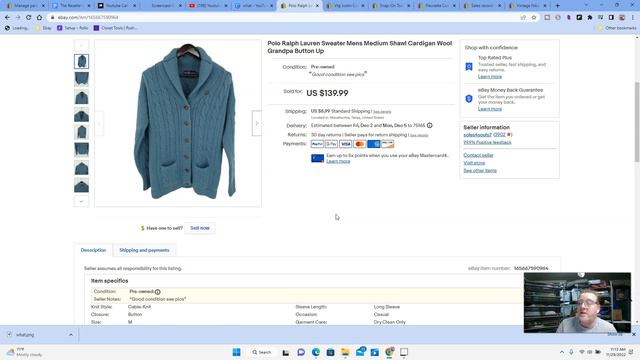Open the Other bookmarks folder
The height and width of the screenshot is (360, 640).
pyautogui.click(x=617, y=28)
